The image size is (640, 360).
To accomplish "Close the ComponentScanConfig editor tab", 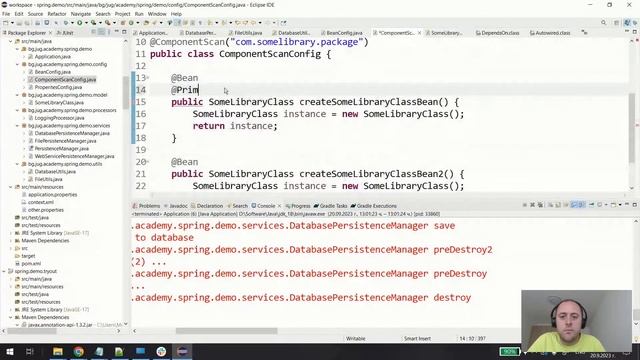I will click(419, 33).
